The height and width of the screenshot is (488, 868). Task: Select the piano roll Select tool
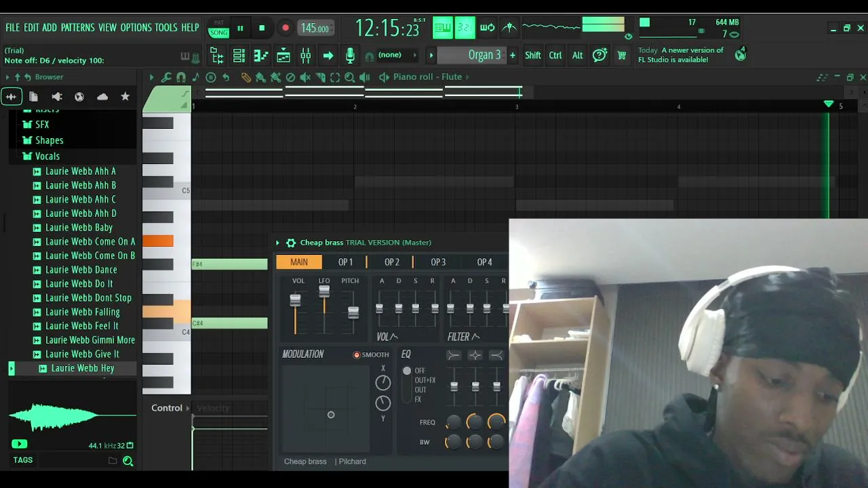click(x=335, y=77)
